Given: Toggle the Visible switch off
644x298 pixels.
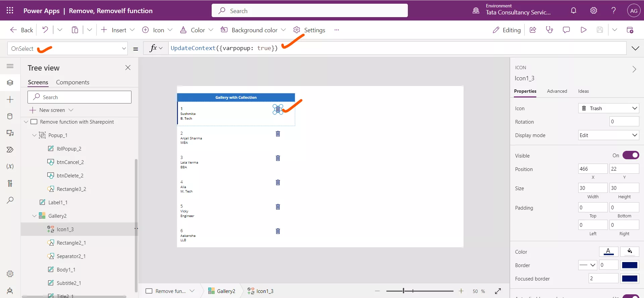Looking at the screenshot, I should pyautogui.click(x=631, y=155).
